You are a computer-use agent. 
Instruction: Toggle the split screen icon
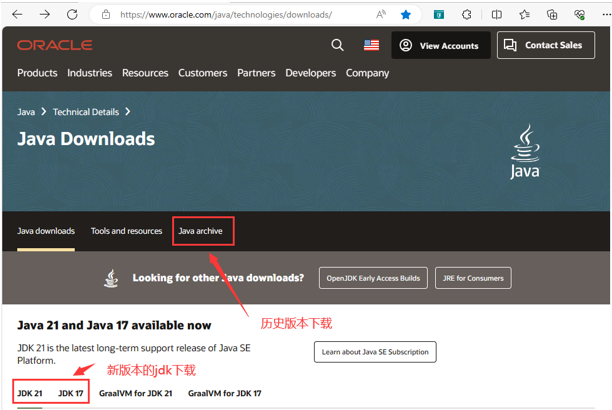pos(496,15)
